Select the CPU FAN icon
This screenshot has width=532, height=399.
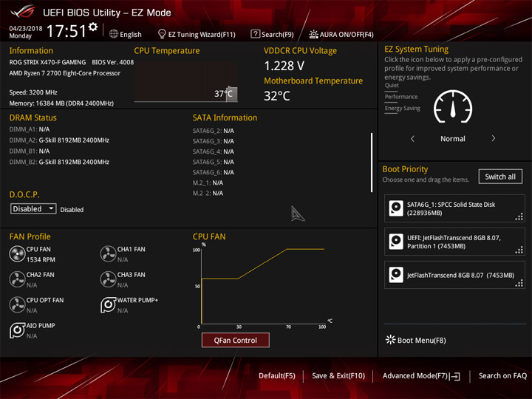(x=17, y=254)
